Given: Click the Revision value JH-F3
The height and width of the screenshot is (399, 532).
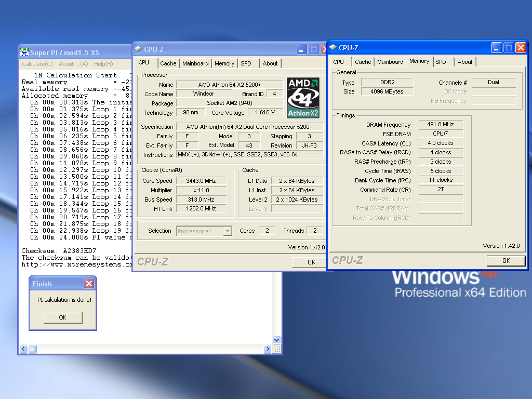Looking at the screenshot, I should pyautogui.click(x=309, y=145).
